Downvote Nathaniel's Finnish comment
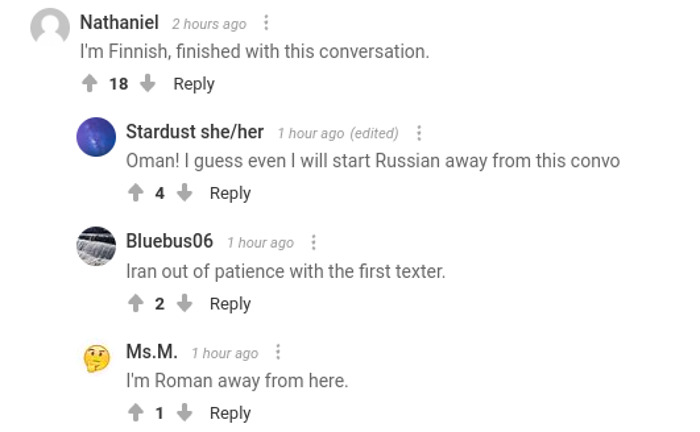The width and height of the screenshot is (700, 432). tap(148, 84)
